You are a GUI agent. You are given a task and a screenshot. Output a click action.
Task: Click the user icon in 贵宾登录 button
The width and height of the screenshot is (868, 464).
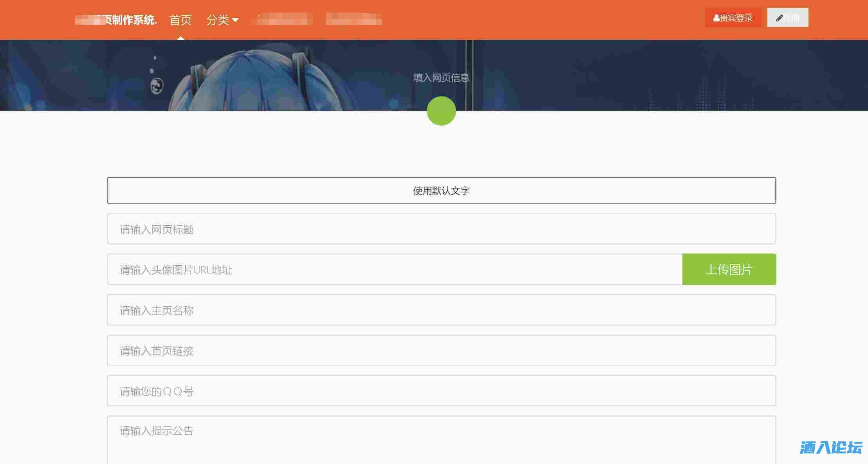(x=716, y=18)
